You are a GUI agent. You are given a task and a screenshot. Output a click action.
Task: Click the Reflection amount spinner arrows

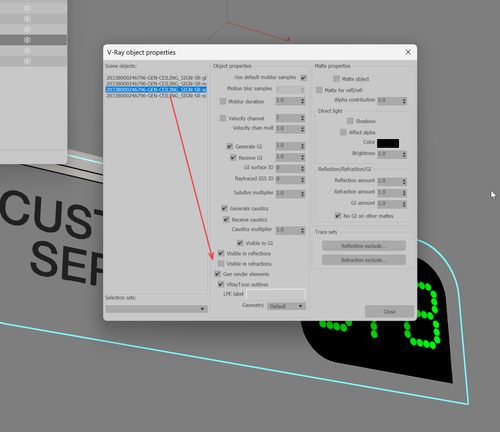point(404,182)
